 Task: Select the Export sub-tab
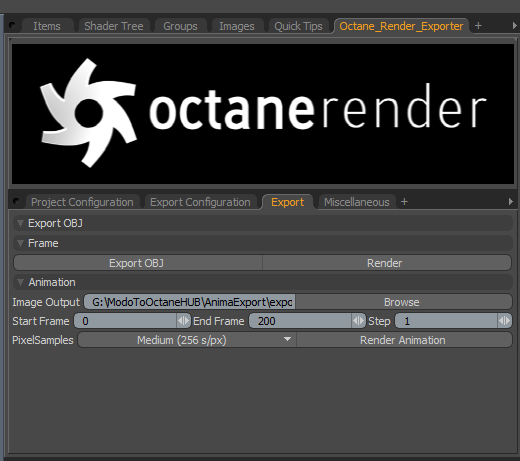(x=287, y=202)
